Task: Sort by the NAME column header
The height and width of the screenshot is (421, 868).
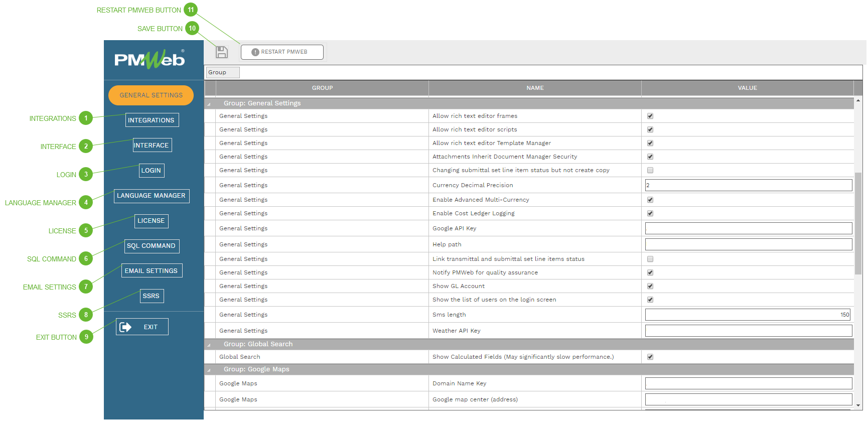Action: coord(535,88)
